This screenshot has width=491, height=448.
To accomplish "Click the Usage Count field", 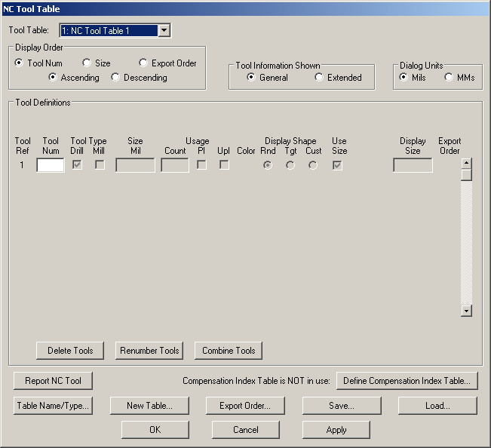I will click(x=175, y=165).
